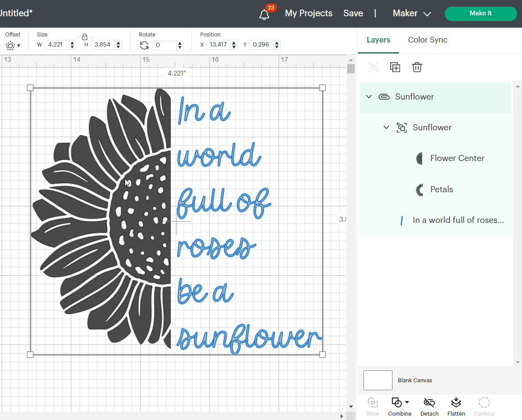Screen dimensions: 522x420
Task: Save the project
Action: coord(353,14)
